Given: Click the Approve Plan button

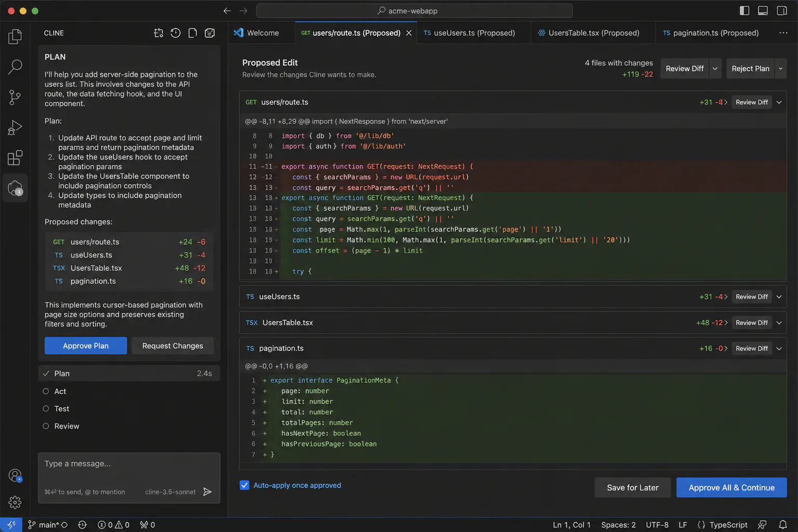Looking at the screenshot, I should tap(86, 345).
